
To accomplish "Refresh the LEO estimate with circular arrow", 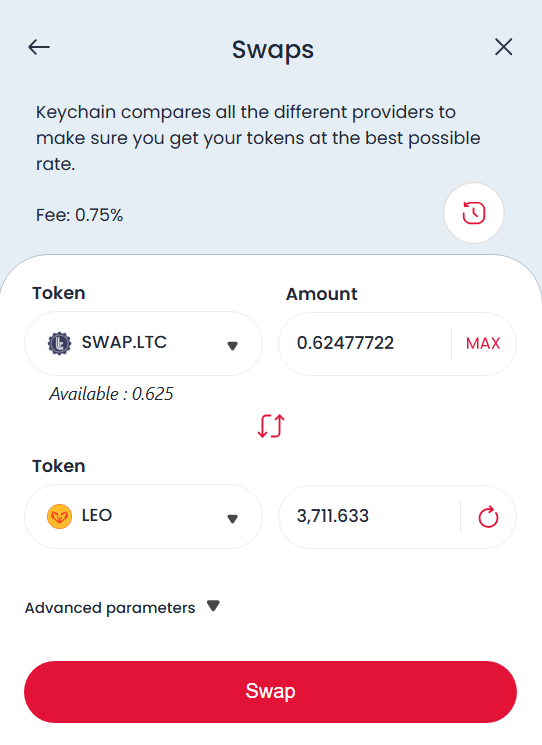I will (488, 517).
